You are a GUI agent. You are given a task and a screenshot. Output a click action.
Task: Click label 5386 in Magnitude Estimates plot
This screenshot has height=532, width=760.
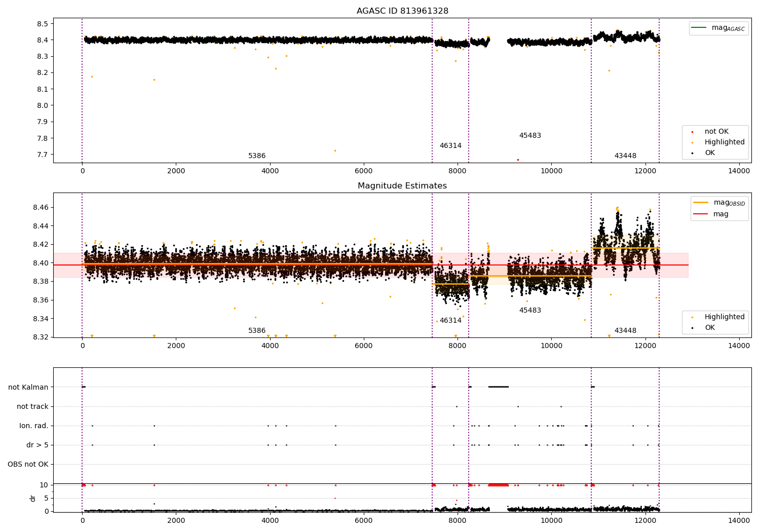coord(257,331)
